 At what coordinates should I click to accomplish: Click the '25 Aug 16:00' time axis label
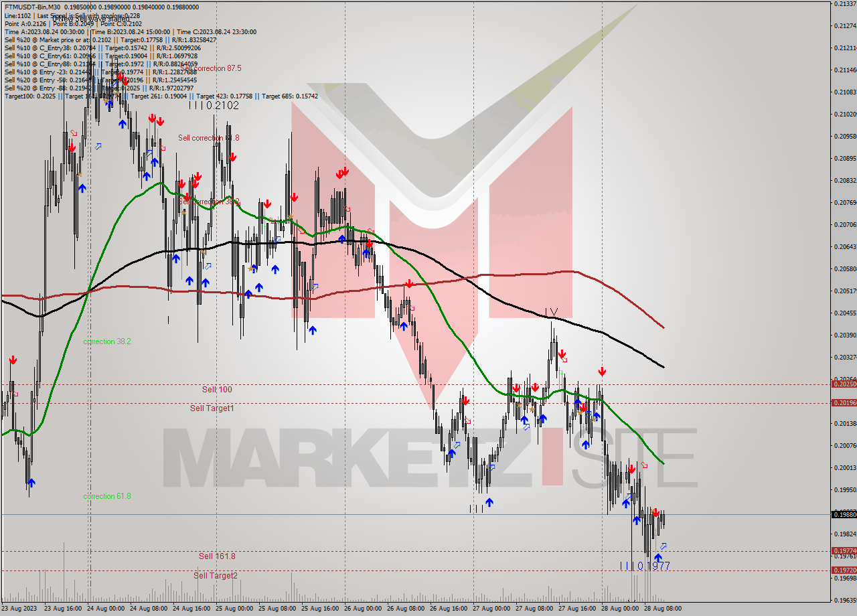click(320, 609)
